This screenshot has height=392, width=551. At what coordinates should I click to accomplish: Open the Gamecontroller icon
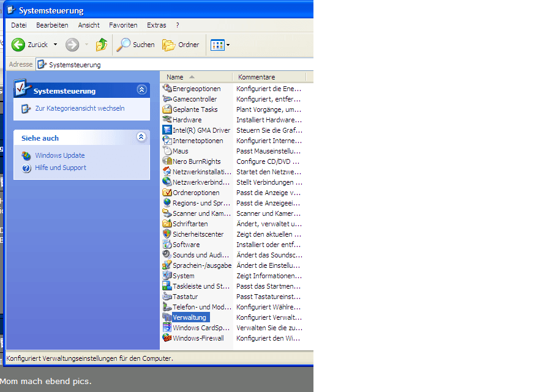pos(167,99)
